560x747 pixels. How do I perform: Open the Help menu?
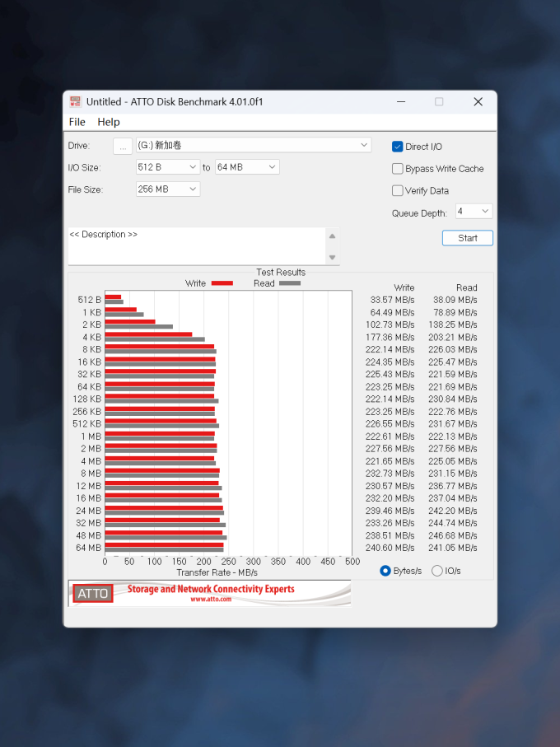[x=109, y=122]
